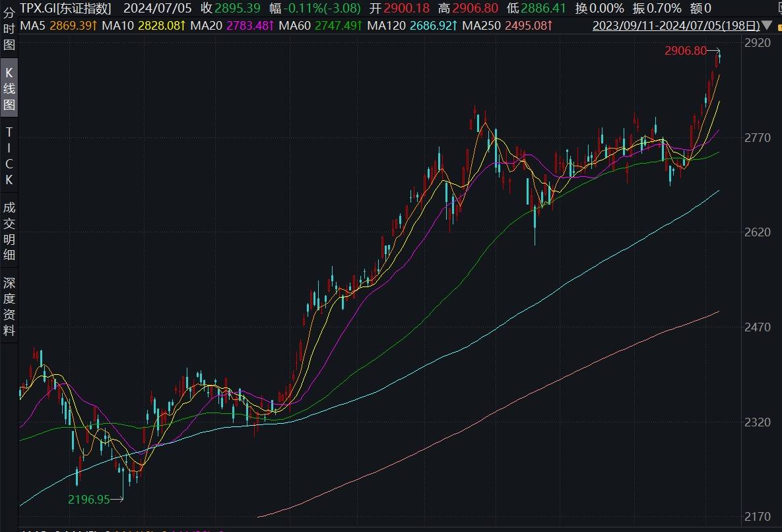Screen dimensions: 782x532
Task: Select the magenta MA20 indicator label
Action: point(232,26)
